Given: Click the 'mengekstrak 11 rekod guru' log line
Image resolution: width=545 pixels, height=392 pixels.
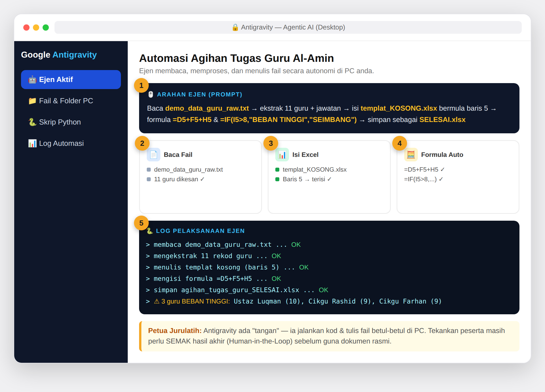Looking at the screenshot, I should tap(213, 256).
